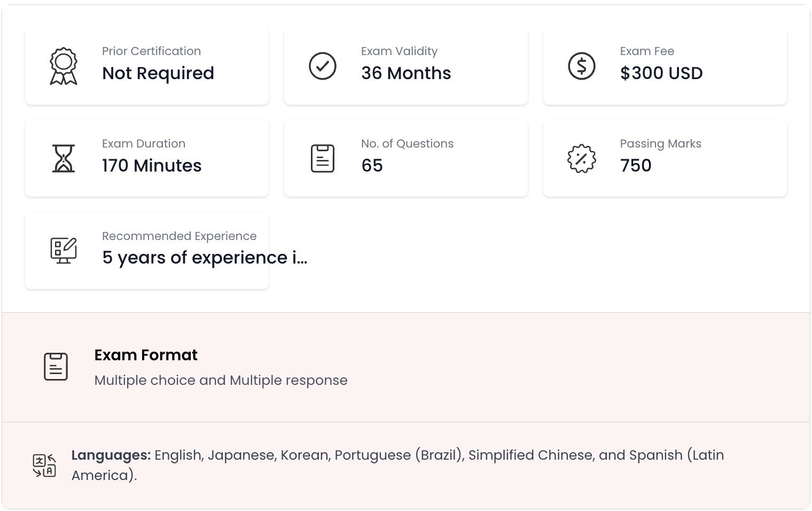Click the '36 Months' validity value
The width and height of the screenshot is (812, 511).
point(406,73)
